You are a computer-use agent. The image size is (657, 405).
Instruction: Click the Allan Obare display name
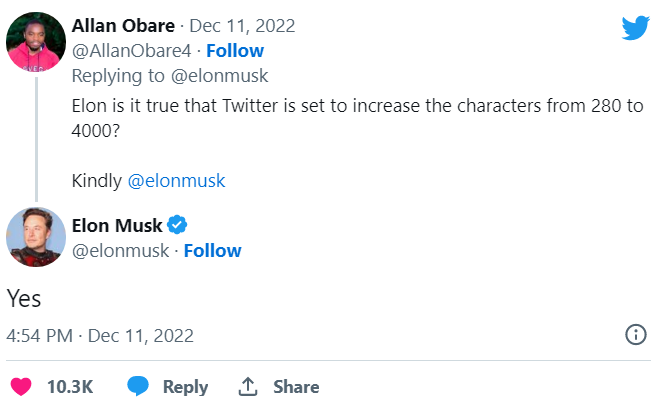[x=122, y=25]
